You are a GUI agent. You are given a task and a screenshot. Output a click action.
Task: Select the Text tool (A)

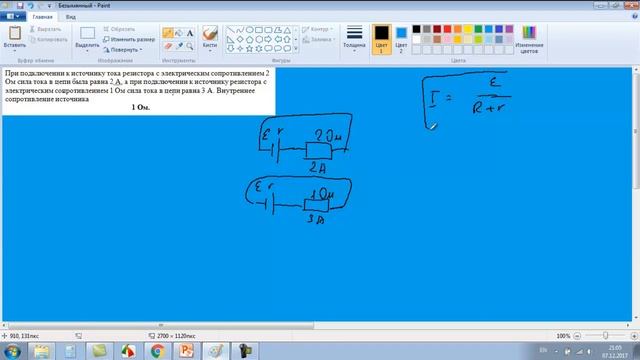pos(190,33)
